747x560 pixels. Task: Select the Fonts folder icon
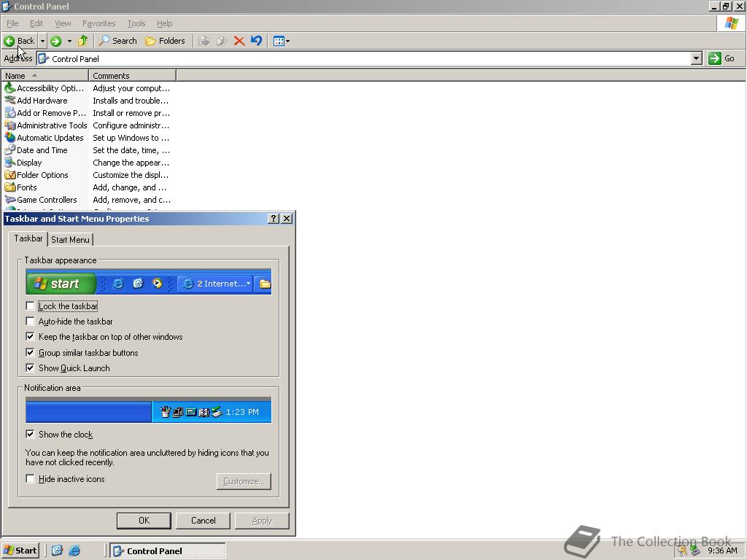pos(10,187)
